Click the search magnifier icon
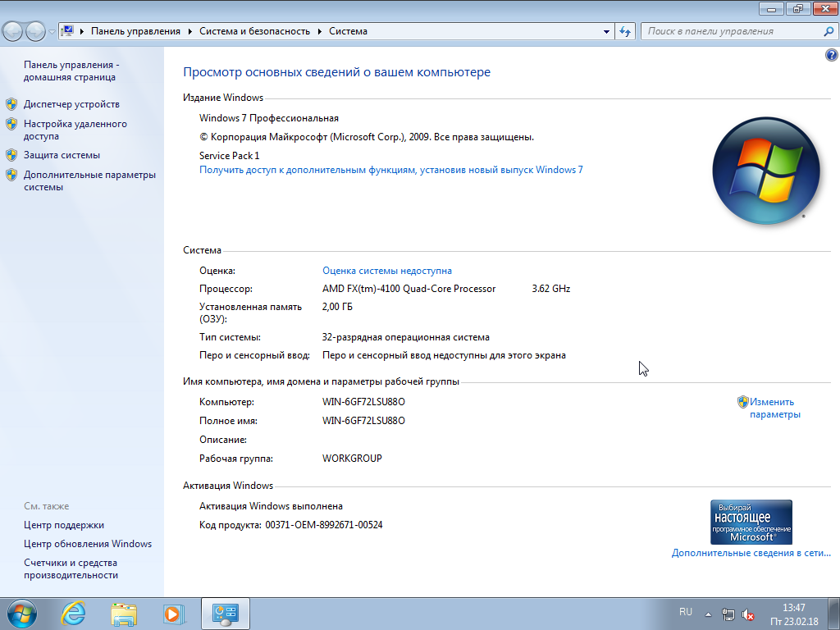 point(829,32)
